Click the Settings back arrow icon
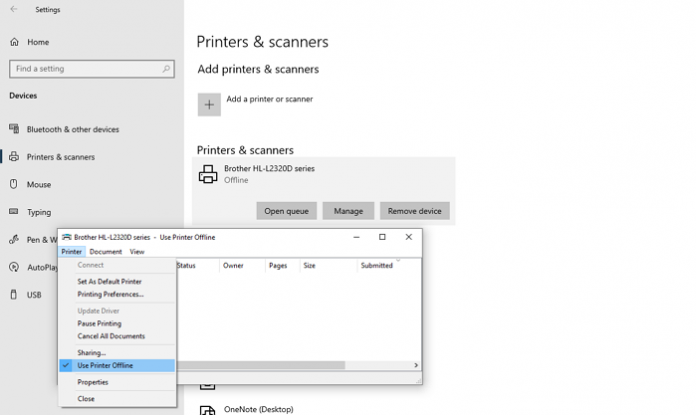This screenshot has width=696, height=415. pos(14,9)
